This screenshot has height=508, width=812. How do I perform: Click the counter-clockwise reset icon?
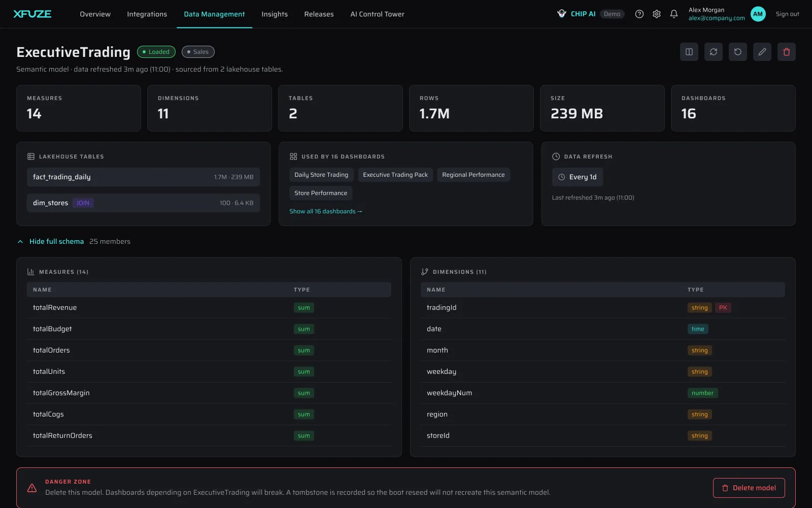click(x=738, y=52)
